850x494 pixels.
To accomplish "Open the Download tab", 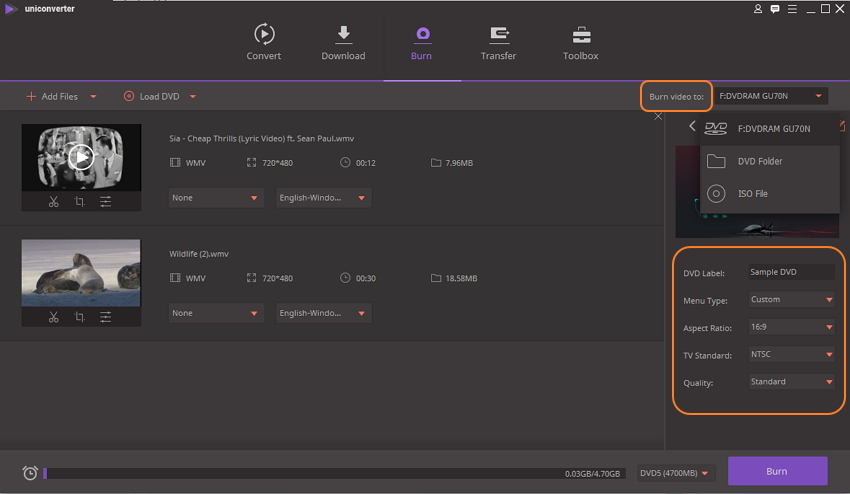I will [343, 42].
